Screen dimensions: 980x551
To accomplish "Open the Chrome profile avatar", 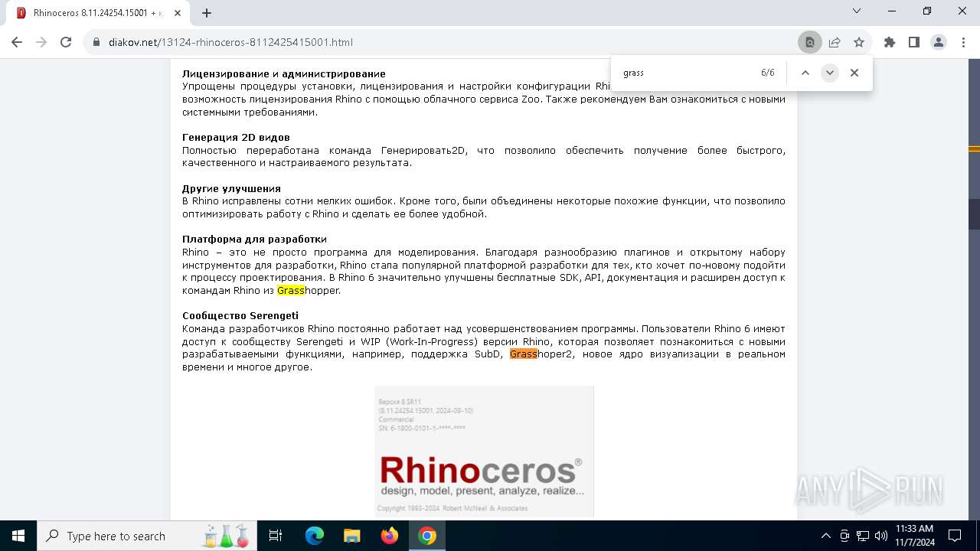I will (x=939, y=42).
